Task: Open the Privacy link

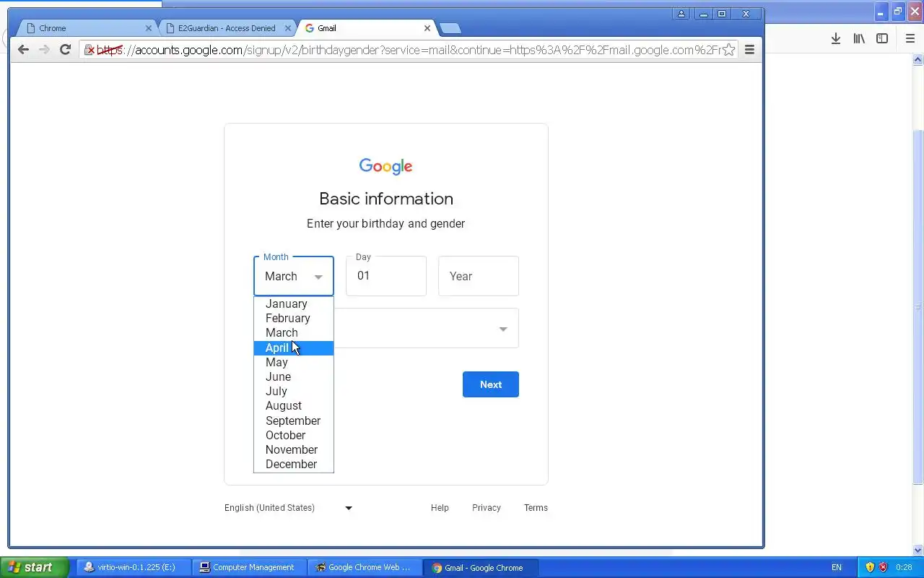Action: click(x=487, y=508)
